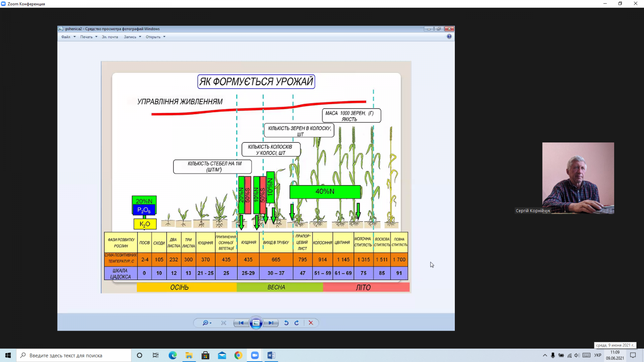Start the slideshow with center button
This screenshot has height=362, width=644.
click(x=256, y=323)
